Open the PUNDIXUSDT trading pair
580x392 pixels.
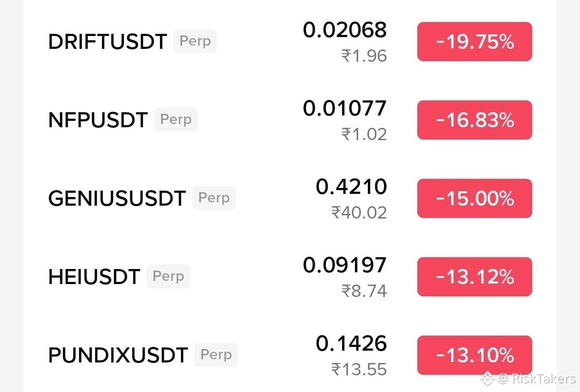tap(289, 355)
